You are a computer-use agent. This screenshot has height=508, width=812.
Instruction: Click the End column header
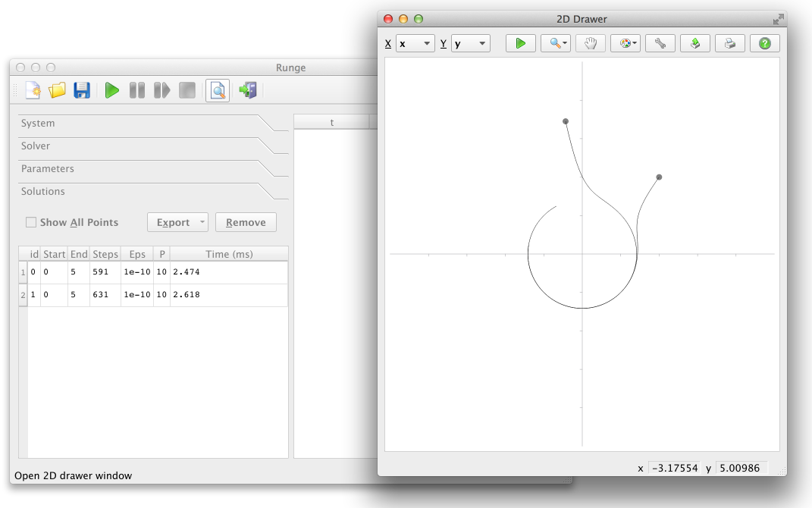(79, 254)
